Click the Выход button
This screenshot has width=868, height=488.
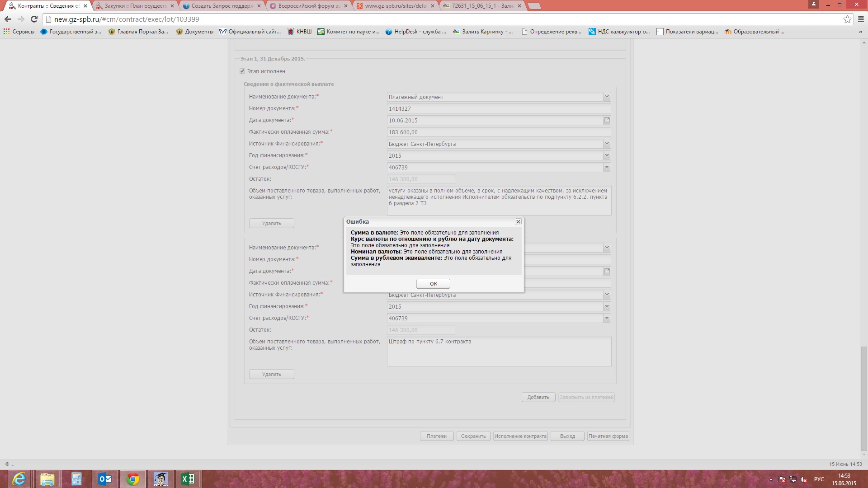(567, 436)
